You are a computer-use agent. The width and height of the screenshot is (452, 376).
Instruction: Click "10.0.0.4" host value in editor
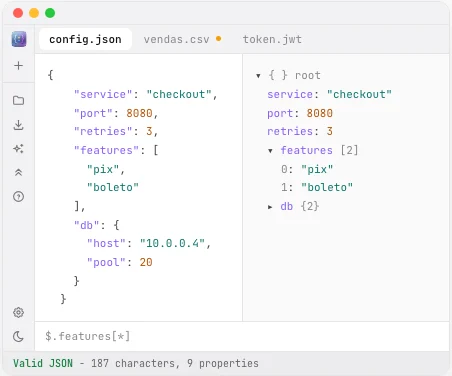point(172,243)
